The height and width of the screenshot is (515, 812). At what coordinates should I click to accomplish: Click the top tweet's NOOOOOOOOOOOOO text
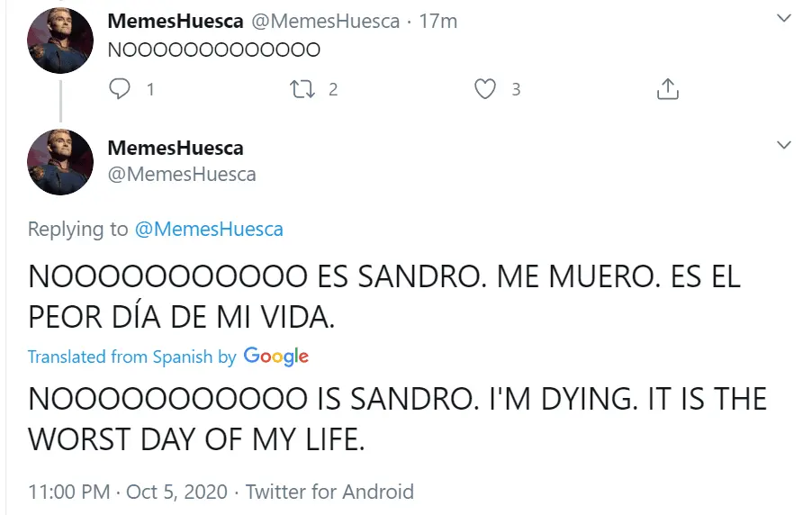[x=214, y=50]
